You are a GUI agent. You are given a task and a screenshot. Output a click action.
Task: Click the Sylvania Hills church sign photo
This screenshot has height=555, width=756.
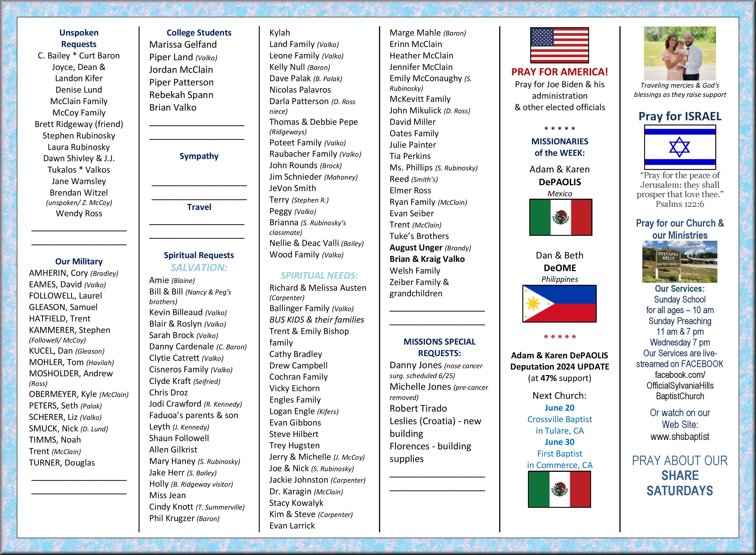(679, 262)
